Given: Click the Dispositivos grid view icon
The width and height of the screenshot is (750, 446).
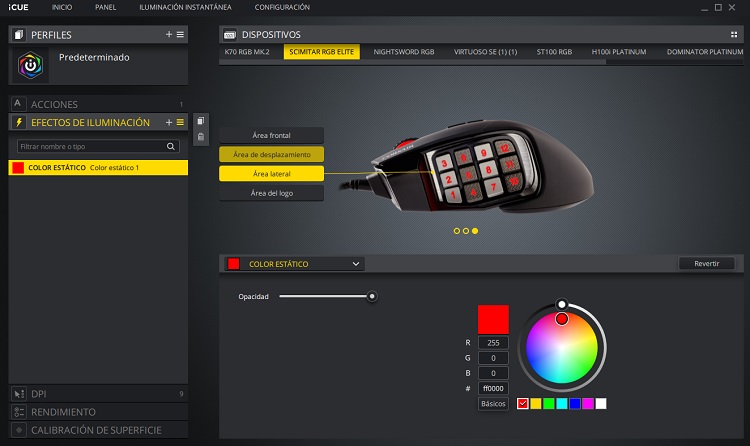Looking at the screenshot, I should (x=734, y=34).
